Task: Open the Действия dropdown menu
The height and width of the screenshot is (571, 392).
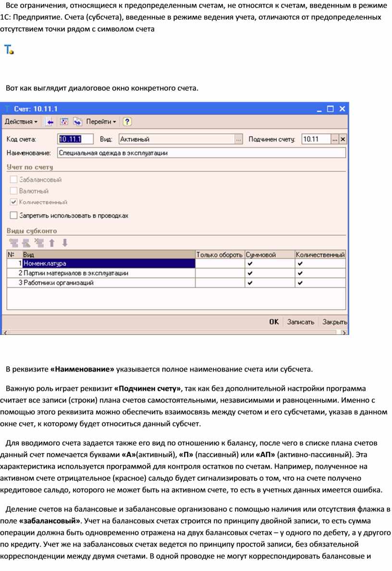Action: pos(21,122)
